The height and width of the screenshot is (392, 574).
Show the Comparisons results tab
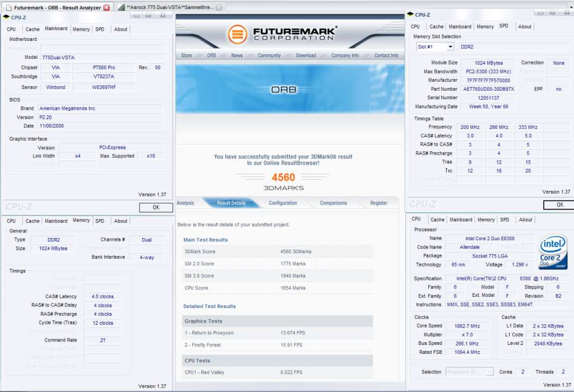pos(334,203)
